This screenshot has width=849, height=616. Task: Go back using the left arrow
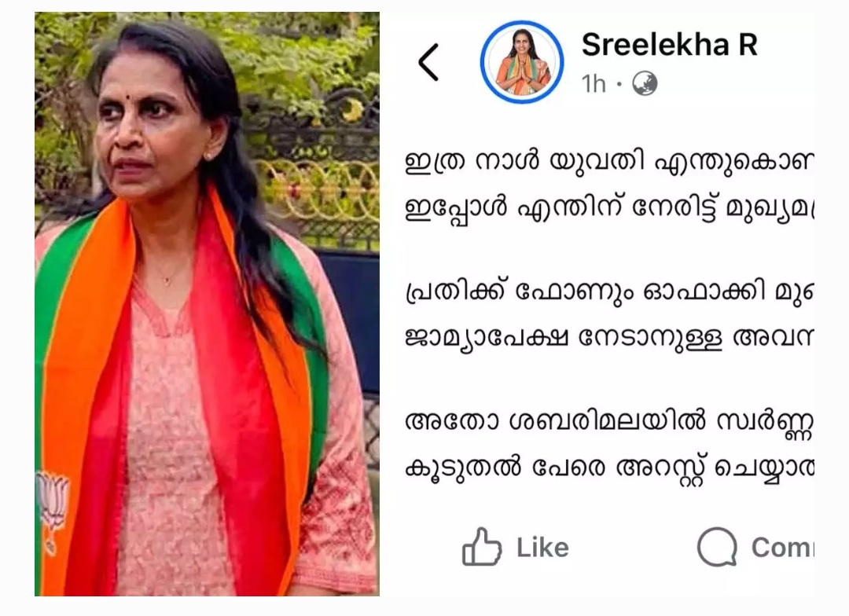428,62
